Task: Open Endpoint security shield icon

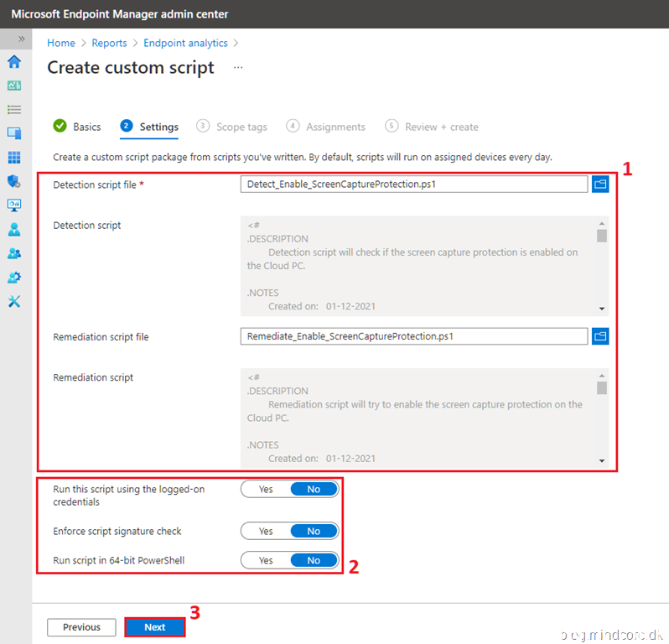Action: [14, 181]
